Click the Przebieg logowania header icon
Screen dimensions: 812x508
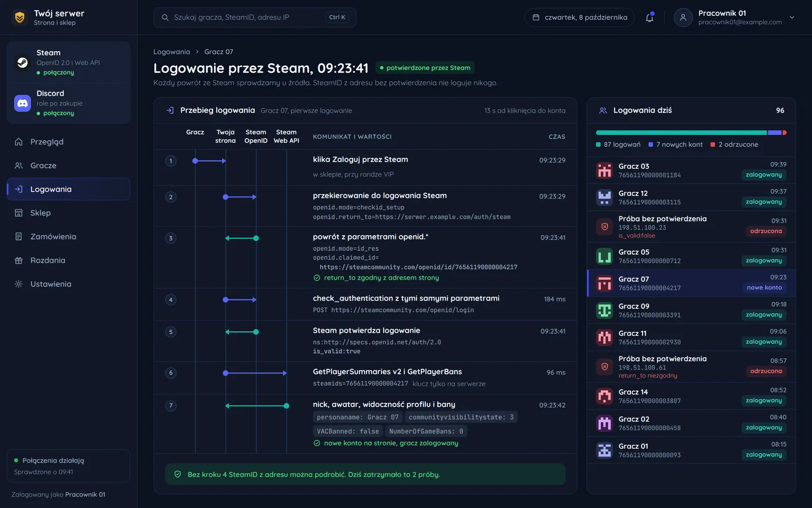170,110
